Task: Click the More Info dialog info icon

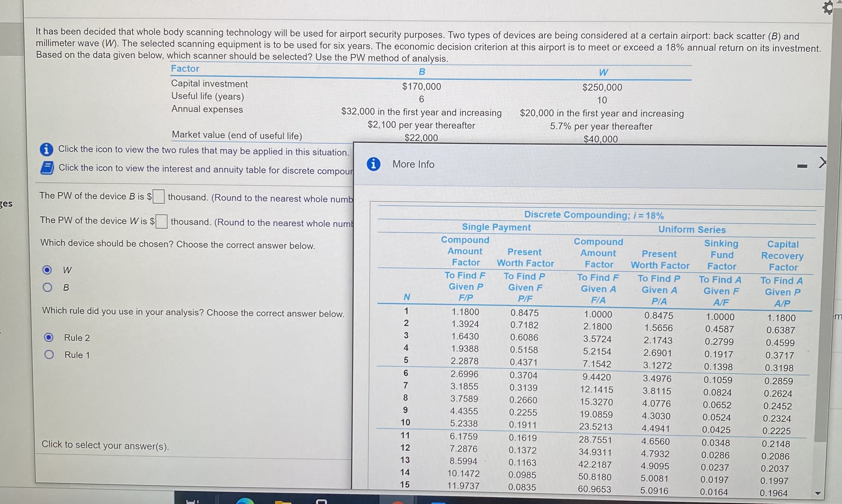Action: pos(373,164)
